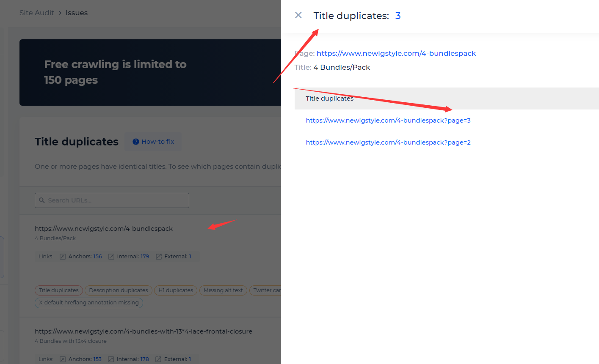Open Internal links count 178
599x364 pixels.
coord(144,359)
